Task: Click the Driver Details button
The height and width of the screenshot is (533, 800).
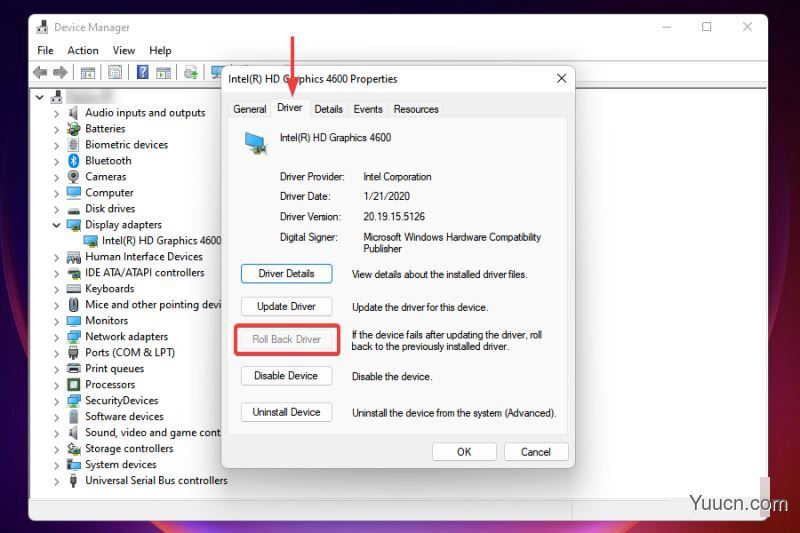Action: coord(286,273)
